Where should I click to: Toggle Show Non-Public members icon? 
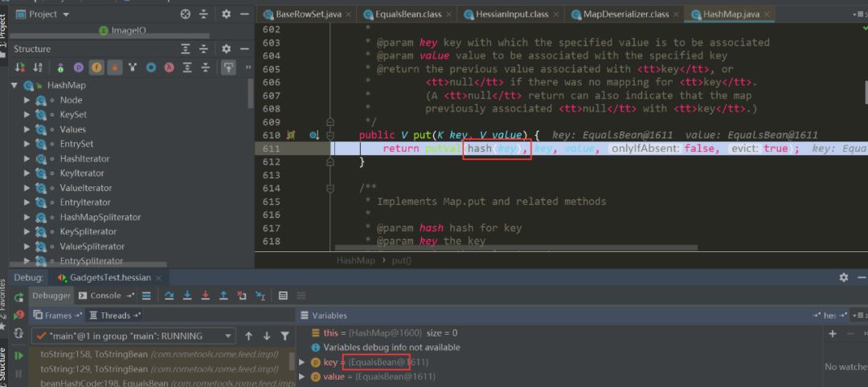coord(115,67)
